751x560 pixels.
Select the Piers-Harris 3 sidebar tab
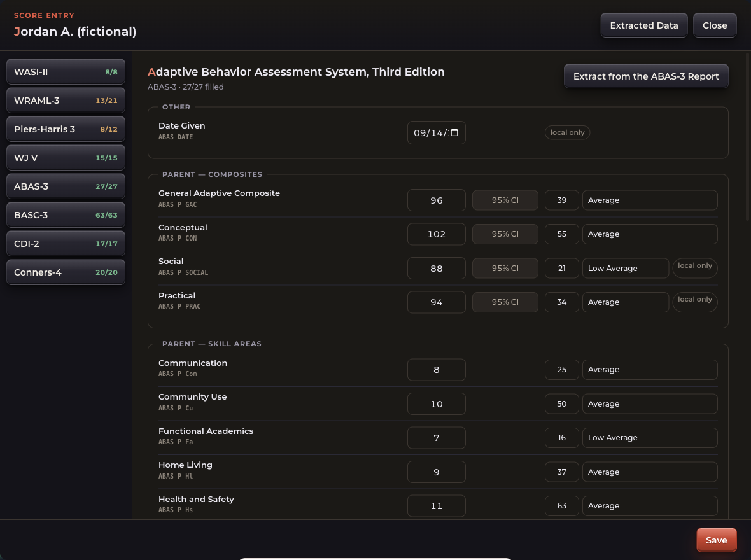(x=66, y=129)
